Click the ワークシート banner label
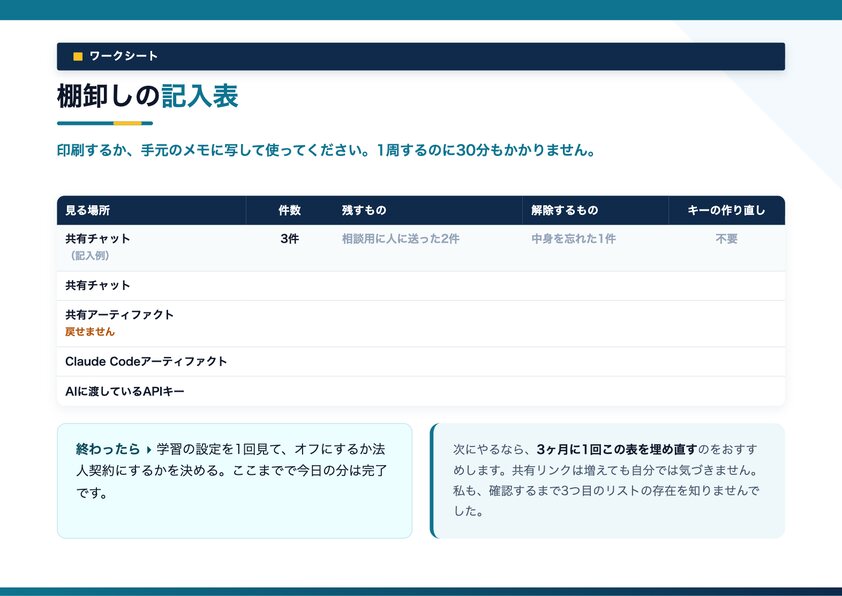Image resolution: width=842 pixels, height=596 pixels. (124, 56)
